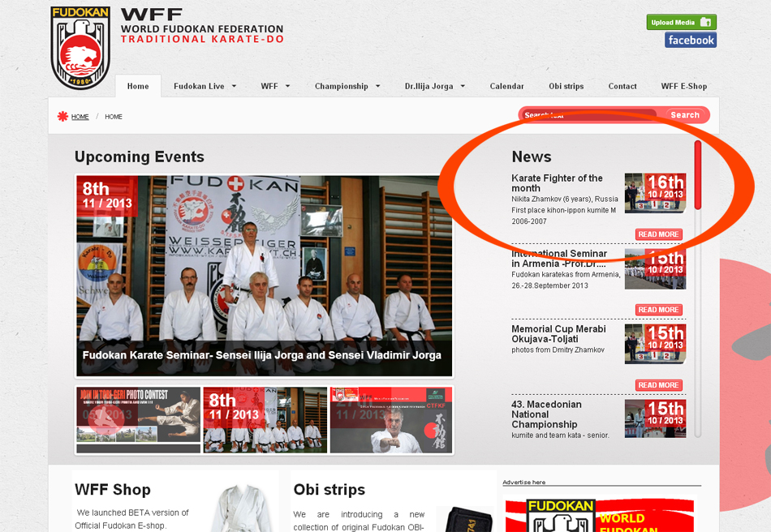Open the 16th 10/2013 news thumbnail

[x=655, y=192]
